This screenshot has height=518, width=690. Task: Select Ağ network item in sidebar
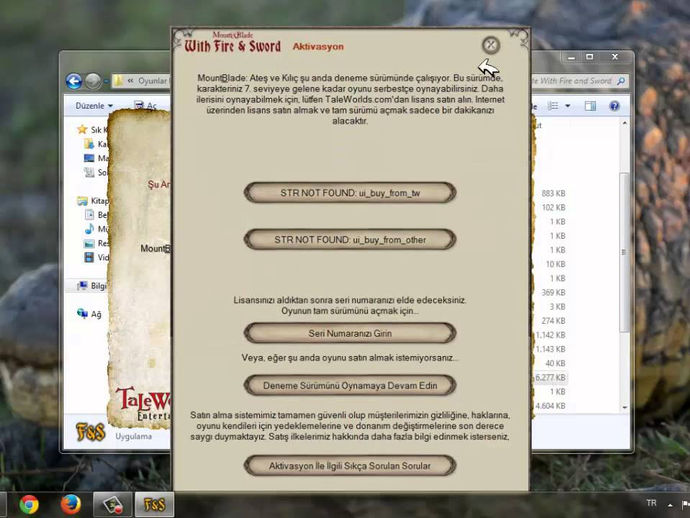(x=89, y=314)
